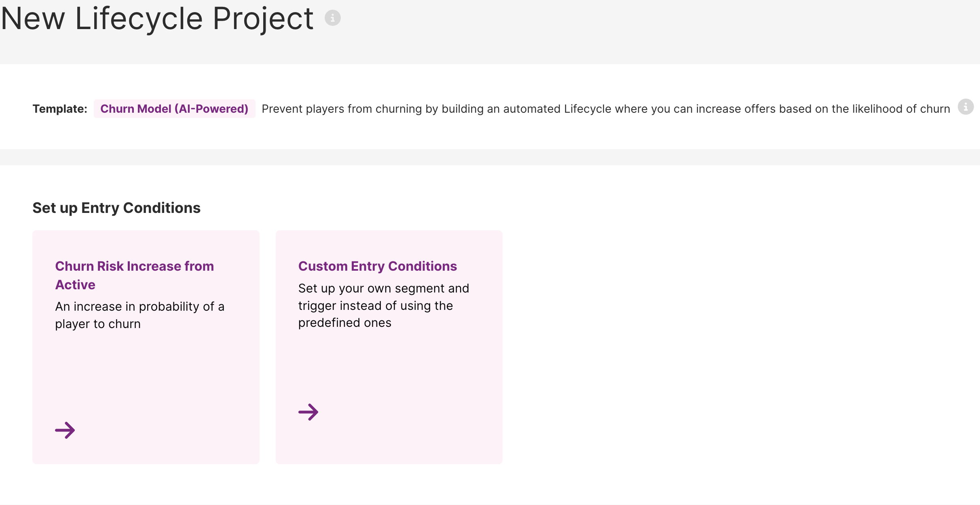Click info icon beside New Lifecycle Project title
The height and width of the screenshot is (505, 980).
(333, 18)
